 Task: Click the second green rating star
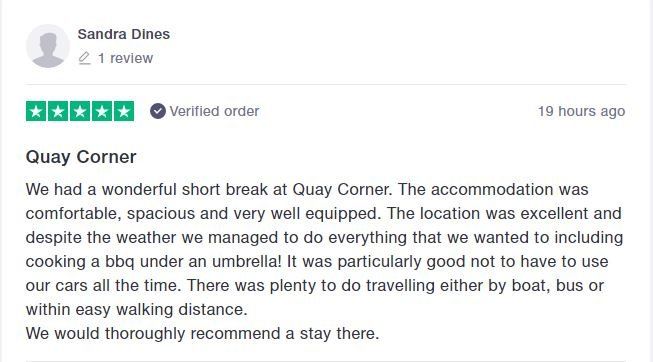58,111
